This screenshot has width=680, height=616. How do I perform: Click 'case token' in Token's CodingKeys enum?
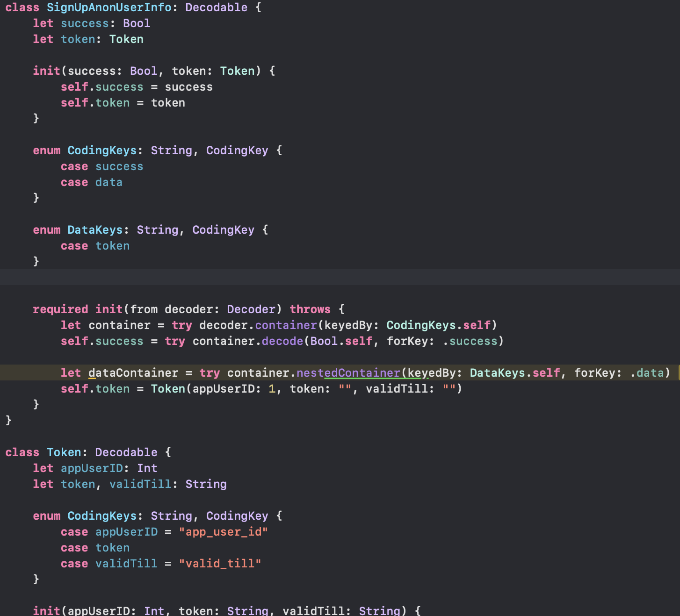(95, 548)
